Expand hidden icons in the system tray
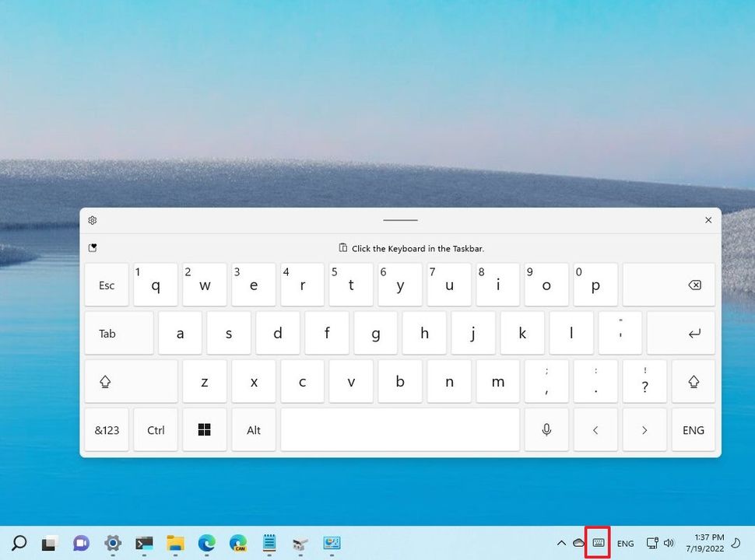This screenshot has height=560, width=755. (x=561, y=543)
